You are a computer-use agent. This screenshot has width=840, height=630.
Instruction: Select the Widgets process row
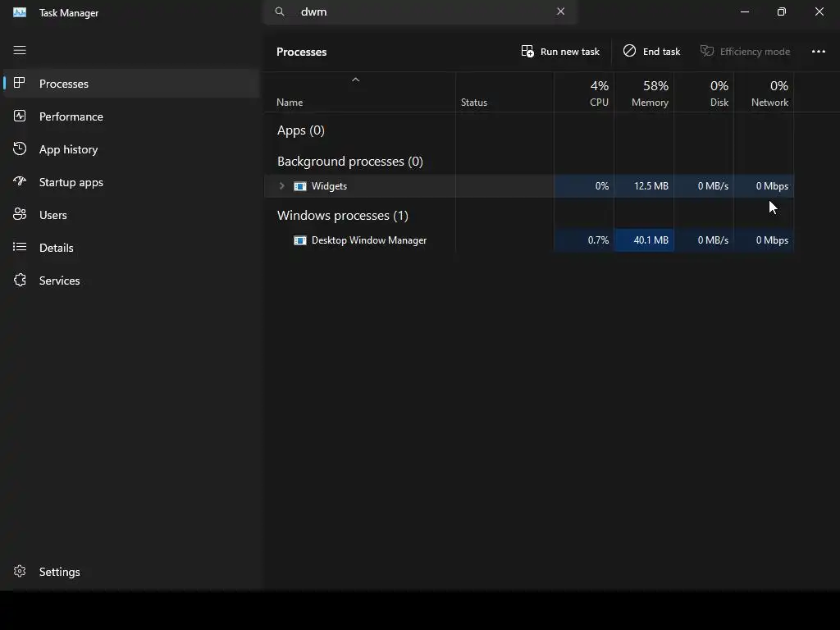pos(529,186)
